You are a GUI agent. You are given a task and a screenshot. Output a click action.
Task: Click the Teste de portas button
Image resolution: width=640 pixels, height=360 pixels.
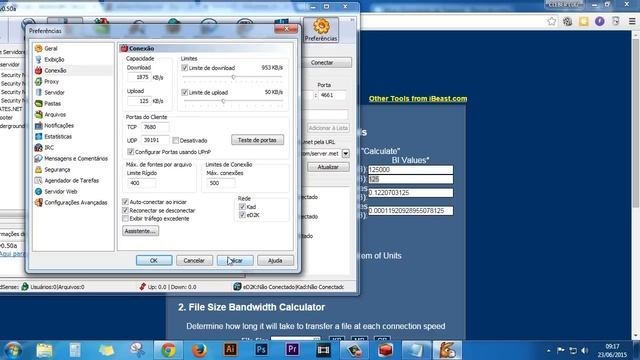click(257, 140)
